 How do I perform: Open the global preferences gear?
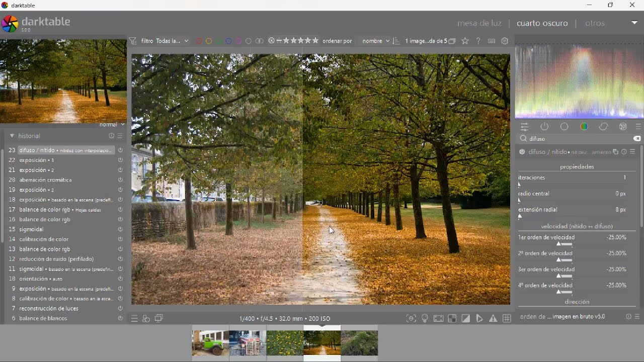tap(505, 41)
